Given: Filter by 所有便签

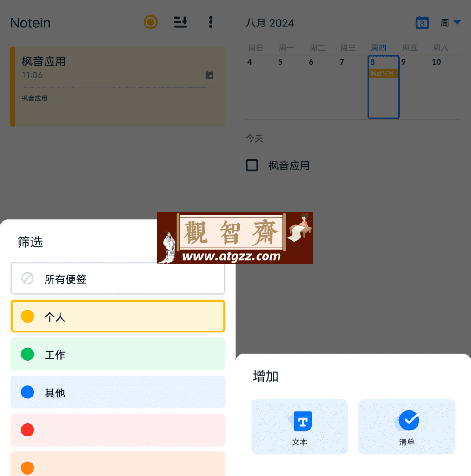Looking at the screenshot, I should click(118, 278).
